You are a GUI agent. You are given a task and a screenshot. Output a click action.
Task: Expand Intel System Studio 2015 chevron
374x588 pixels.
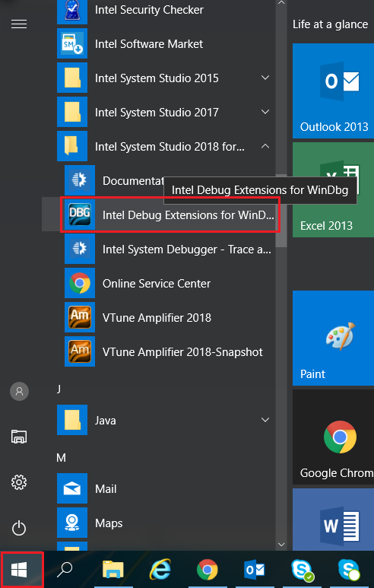tap(265, 78)
